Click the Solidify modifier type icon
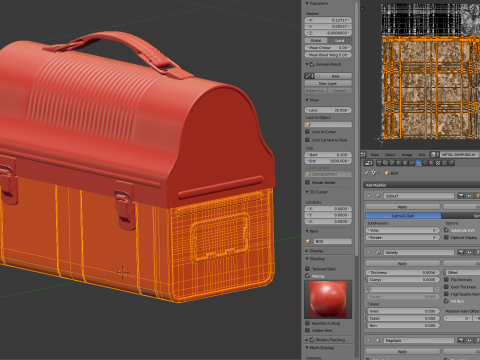Image resolution: width=480 pixels, height=360 pixels. tap(378, 252)
